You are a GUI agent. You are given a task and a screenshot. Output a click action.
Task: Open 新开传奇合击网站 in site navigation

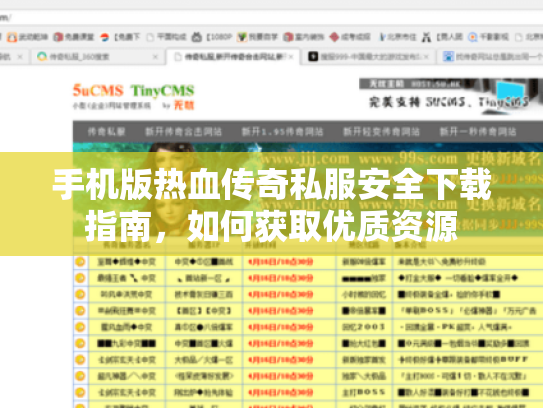(183, 132)
